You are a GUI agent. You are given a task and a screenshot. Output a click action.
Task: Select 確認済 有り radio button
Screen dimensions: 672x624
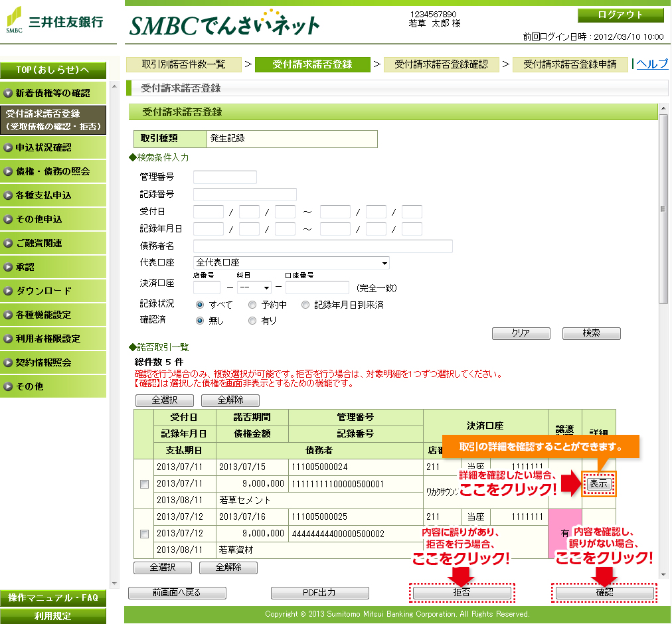coord(252,321)
